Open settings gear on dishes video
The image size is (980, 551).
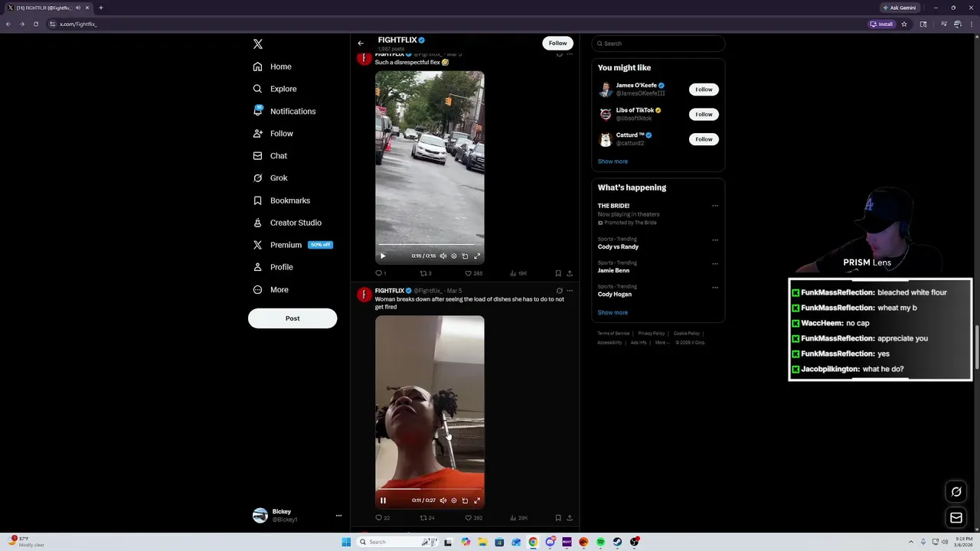coord(454,500)
